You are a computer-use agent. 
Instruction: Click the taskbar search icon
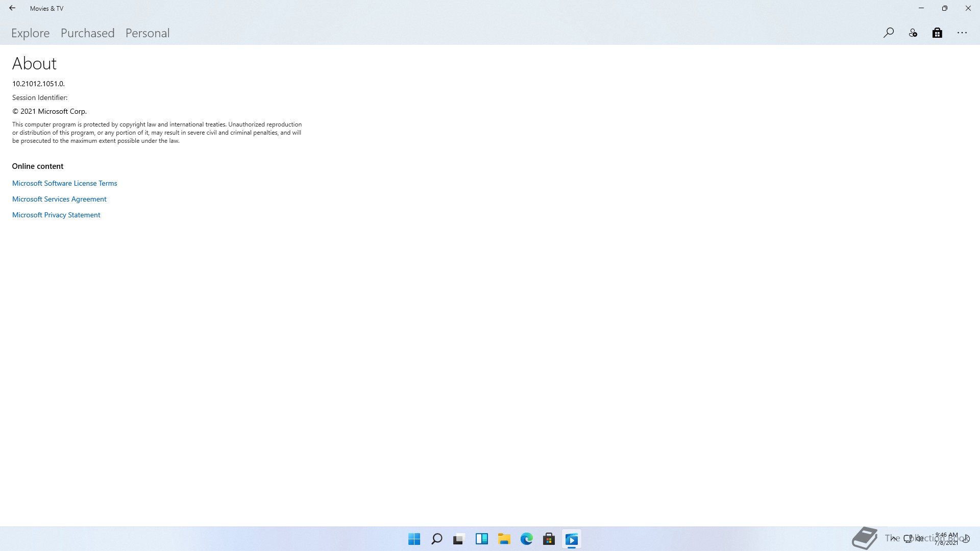[436, 539]
